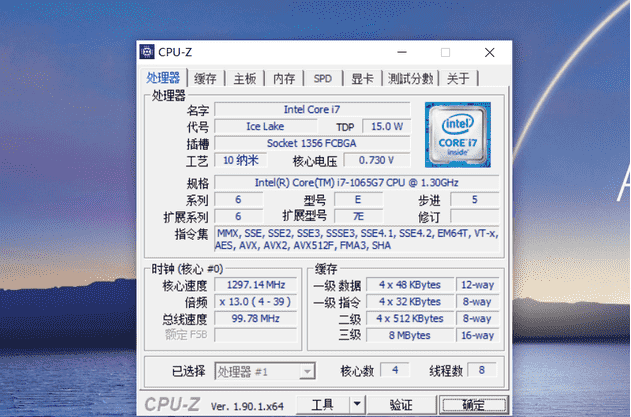Select the 显卡 tab
This screenshot has width=631, height=417.
coord(362,78)
